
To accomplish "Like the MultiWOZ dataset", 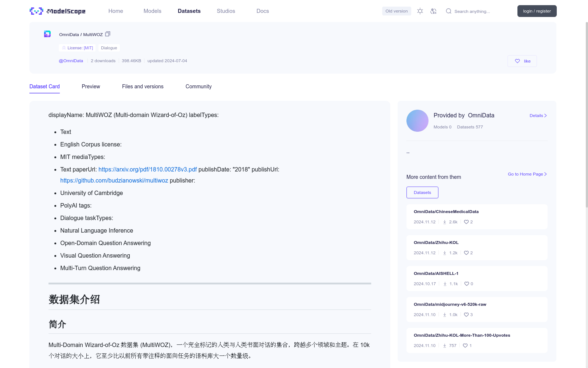I will pos(522,61).
